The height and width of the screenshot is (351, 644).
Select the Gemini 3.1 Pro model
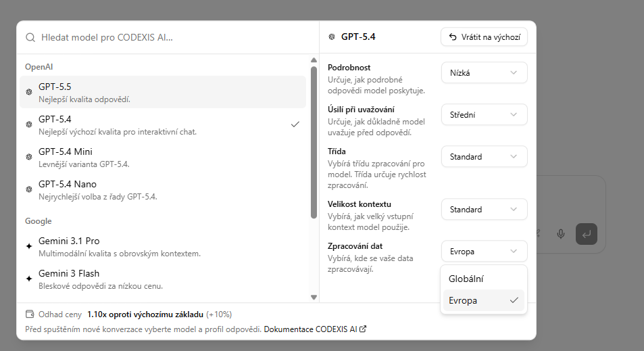[163, 246]
